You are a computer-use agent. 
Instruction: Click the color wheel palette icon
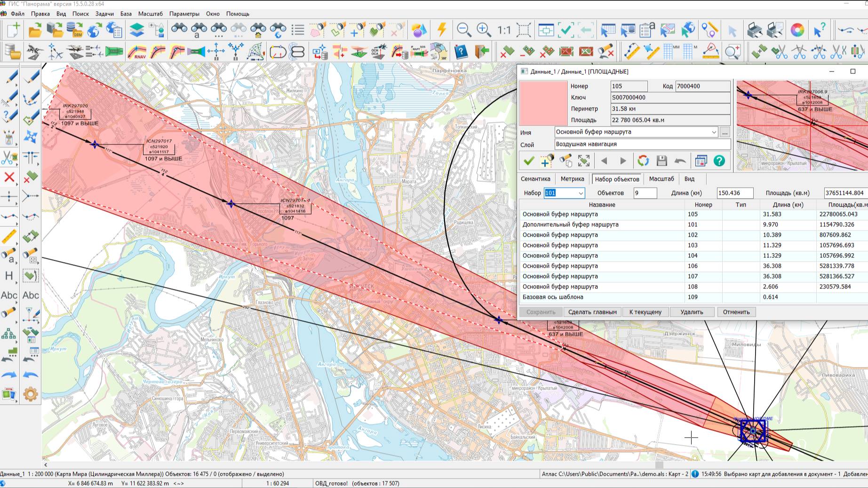797,30
